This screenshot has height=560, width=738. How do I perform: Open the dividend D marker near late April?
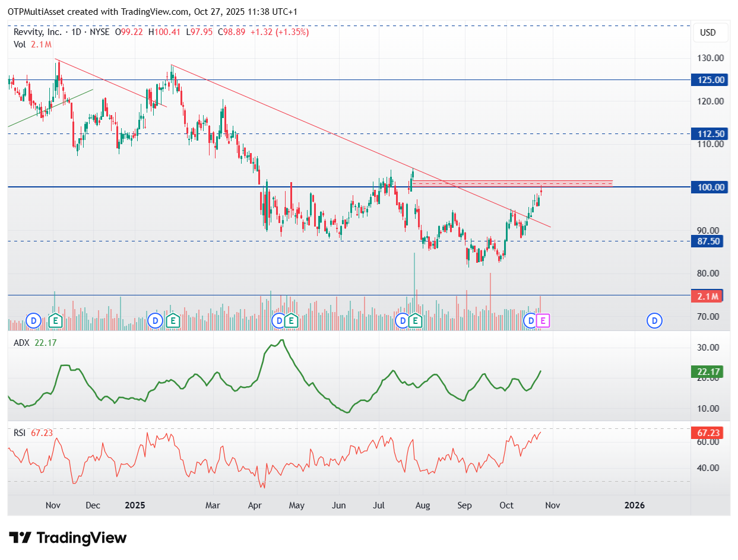click(278, 321)
